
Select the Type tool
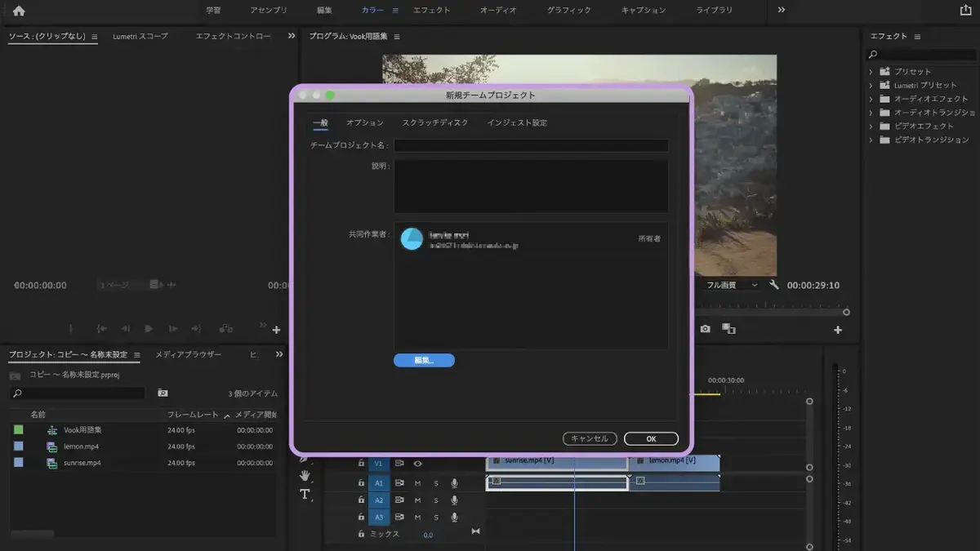coord(305,494)
